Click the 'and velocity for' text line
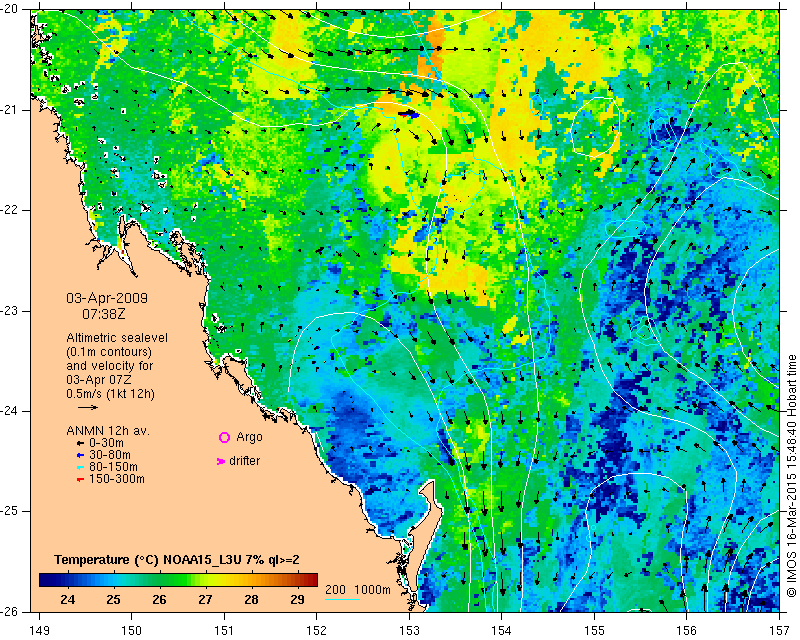 click(110, 366)
